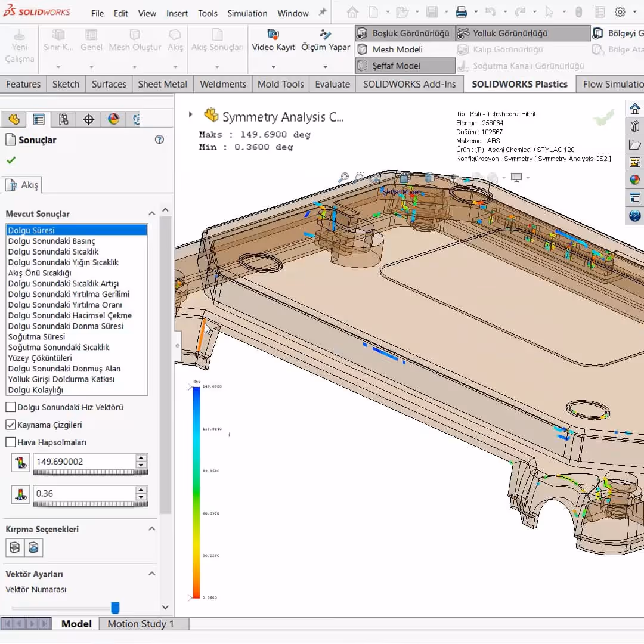
Task: Switch to the Evaluate tab
Action: click(x=332, y=84)
